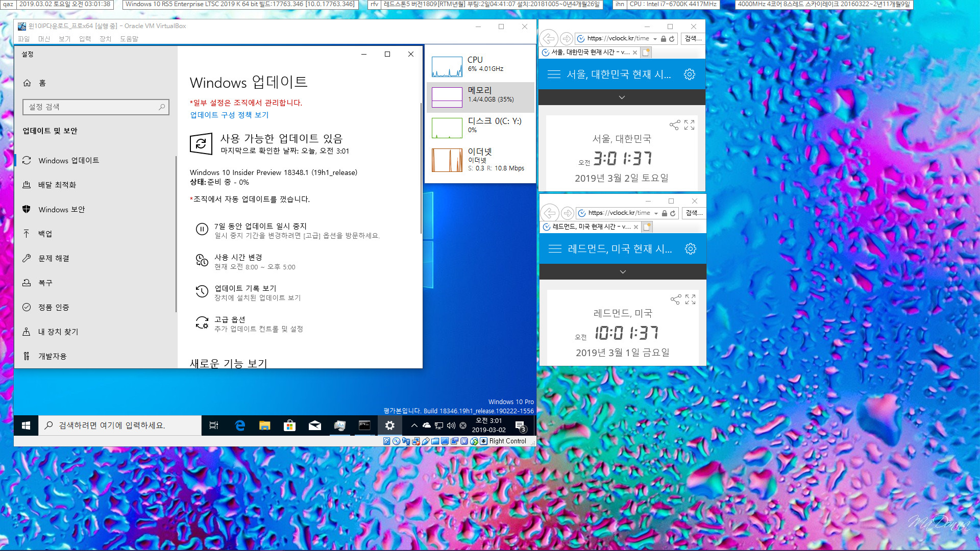Image resolution: width=980 pixels, height=551 pixels.
Task: Click the advanced options gear-sync icon
Action: 202,323
